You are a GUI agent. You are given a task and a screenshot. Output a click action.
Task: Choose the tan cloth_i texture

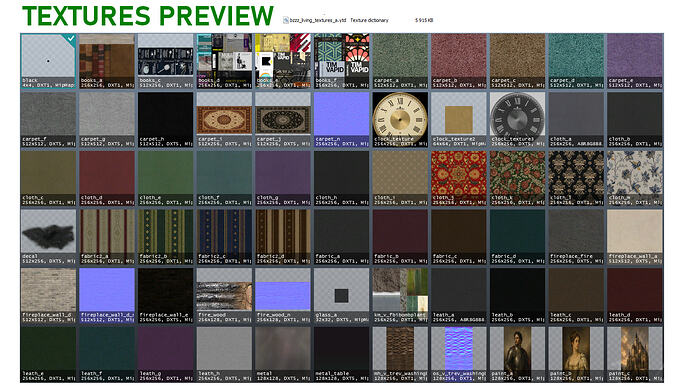tap(400, 178)
